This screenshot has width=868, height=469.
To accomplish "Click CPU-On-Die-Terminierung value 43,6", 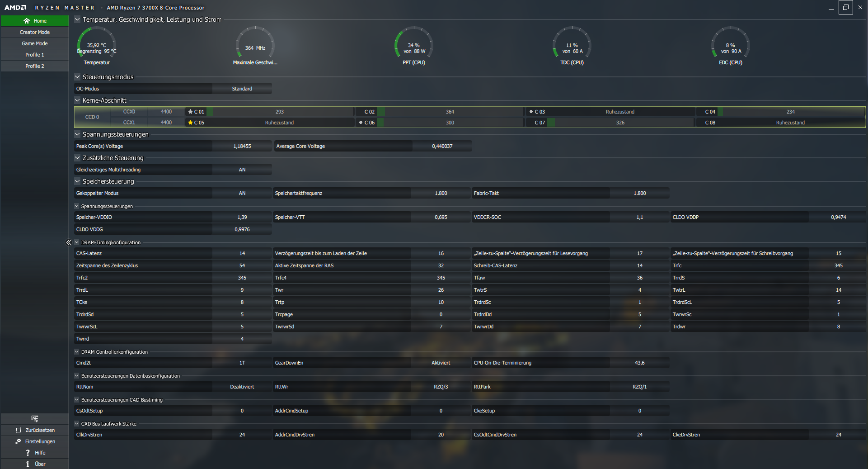I will (640, 363).
